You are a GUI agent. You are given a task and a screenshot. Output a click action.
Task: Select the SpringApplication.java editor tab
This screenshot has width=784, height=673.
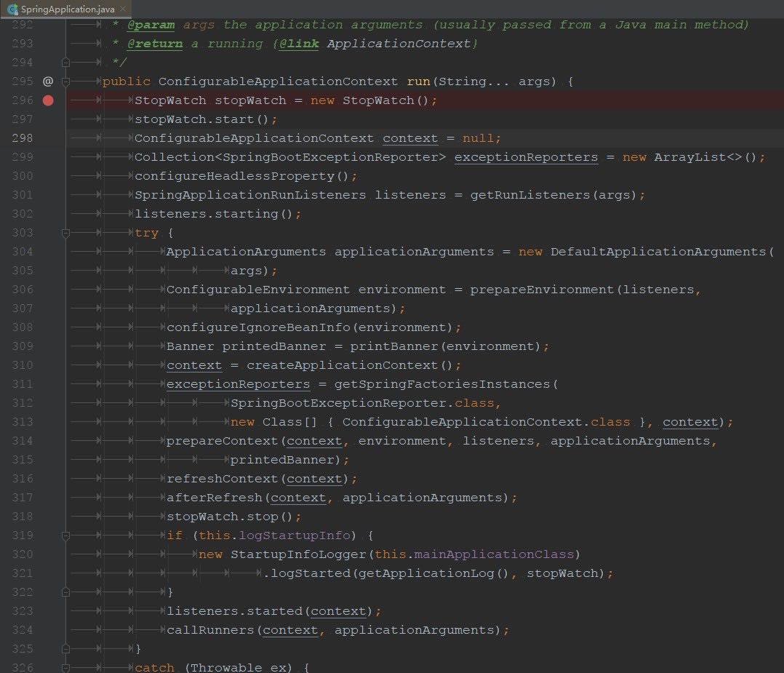coord(65,9)
